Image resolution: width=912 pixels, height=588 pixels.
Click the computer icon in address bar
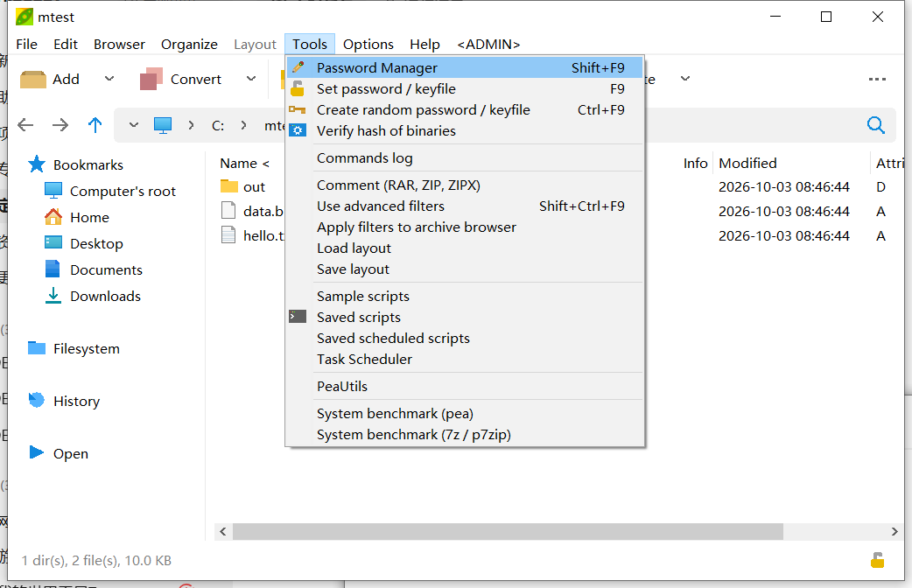(163, 125)
